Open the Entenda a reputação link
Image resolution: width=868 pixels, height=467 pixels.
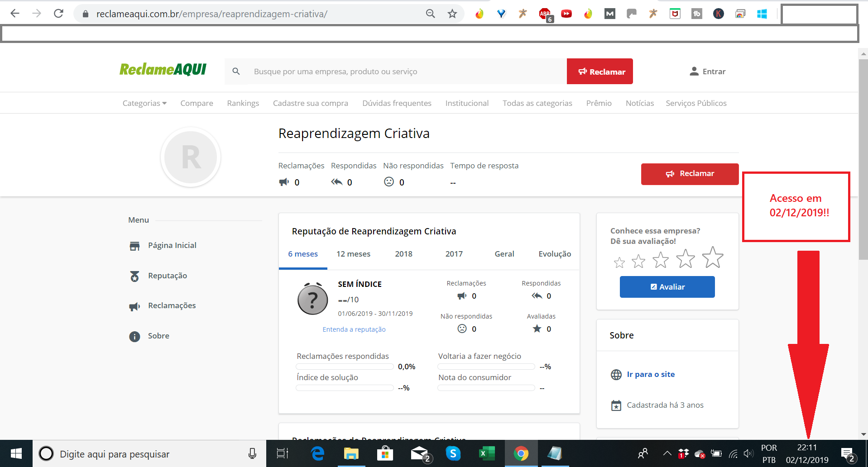(x=354, y=329)
